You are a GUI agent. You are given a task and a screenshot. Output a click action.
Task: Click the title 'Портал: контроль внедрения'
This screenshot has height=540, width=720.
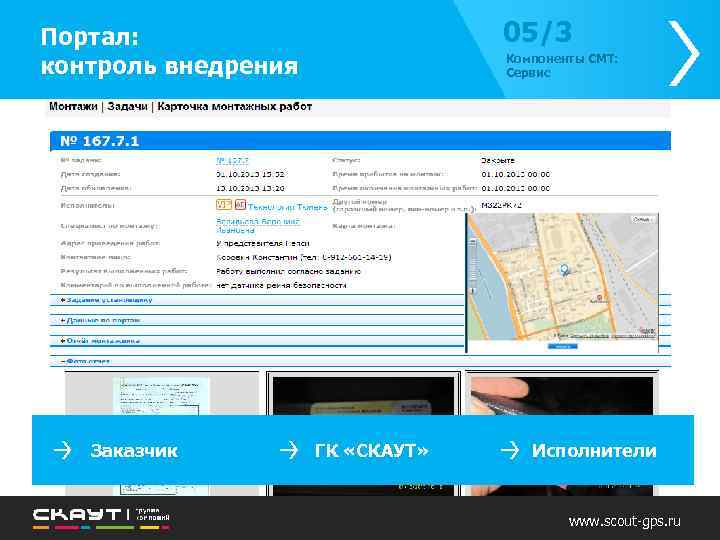[x=169, y=51]
